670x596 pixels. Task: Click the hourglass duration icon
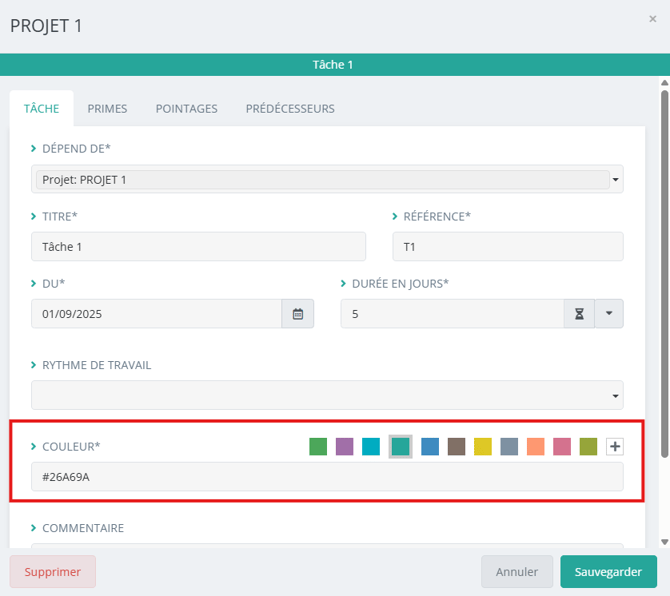[x=579, y=314]
